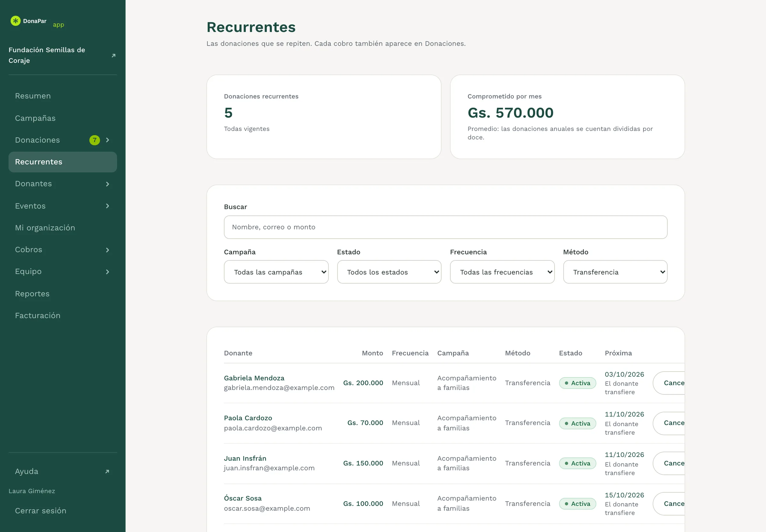766x532 pixels.
Task: Click the DonaPar asterisk logo icon
Action: [x=15, y=21]
